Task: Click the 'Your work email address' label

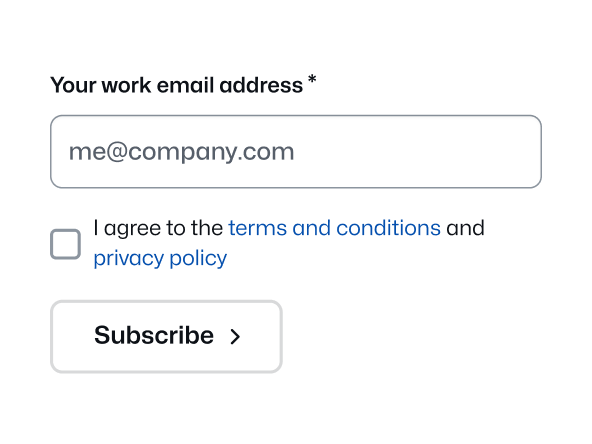Action: click(177, 85)
